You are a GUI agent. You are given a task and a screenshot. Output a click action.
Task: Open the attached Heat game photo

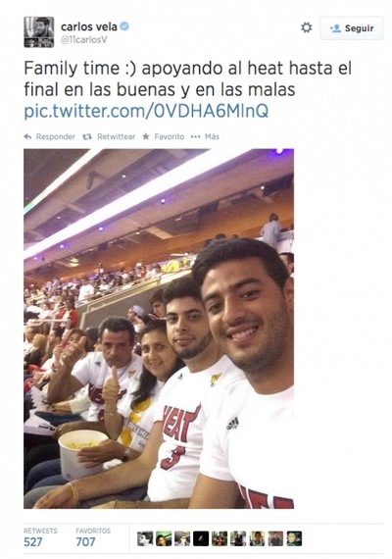159,329
